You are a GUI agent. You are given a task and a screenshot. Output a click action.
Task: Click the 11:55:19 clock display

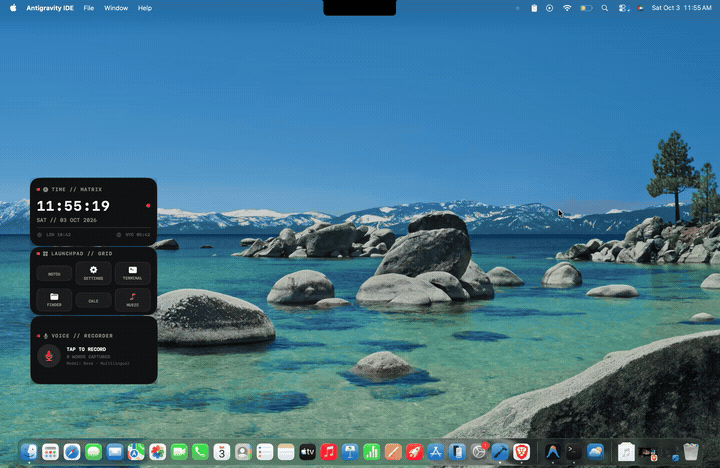tap(73, 206)
